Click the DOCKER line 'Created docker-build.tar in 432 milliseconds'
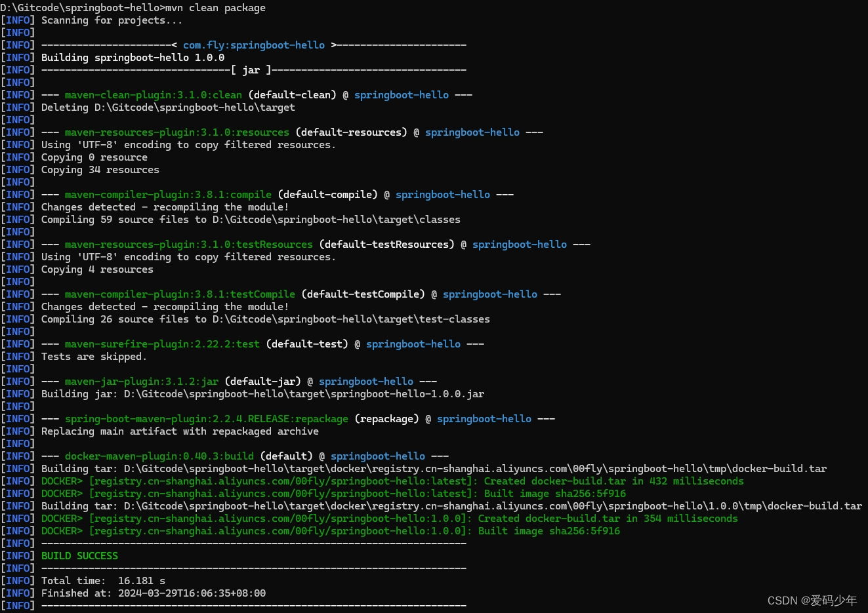Viewport: 868px width, 613px height. pyautogui.click(x=392, y=481)
